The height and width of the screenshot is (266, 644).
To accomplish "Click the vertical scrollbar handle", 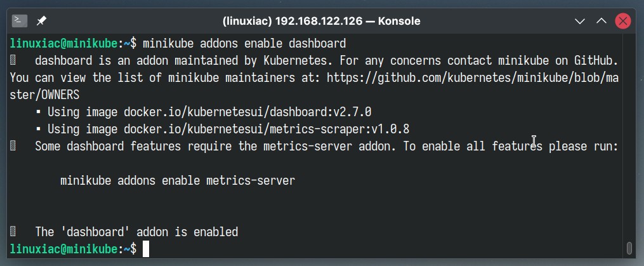I will 629,249.
